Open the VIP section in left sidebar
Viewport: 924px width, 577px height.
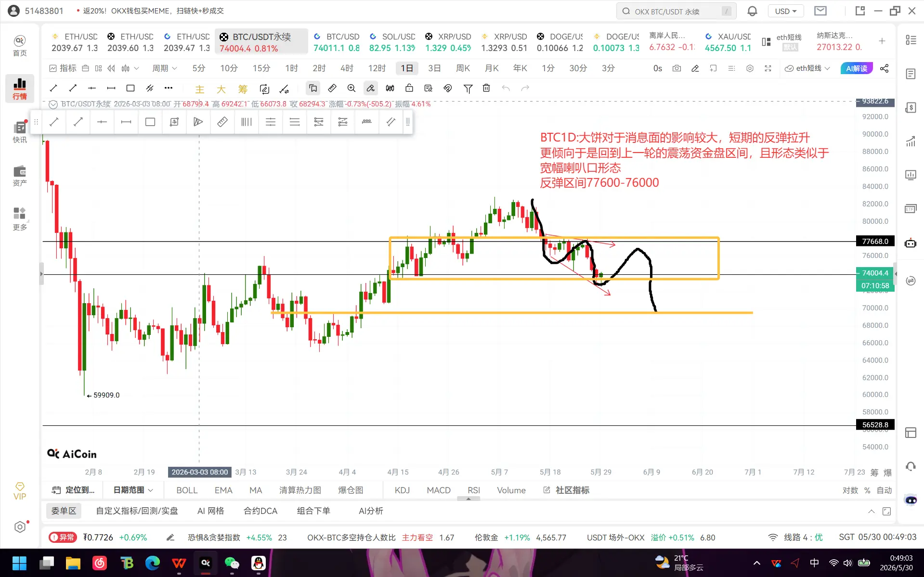click(x=20, y=491)
